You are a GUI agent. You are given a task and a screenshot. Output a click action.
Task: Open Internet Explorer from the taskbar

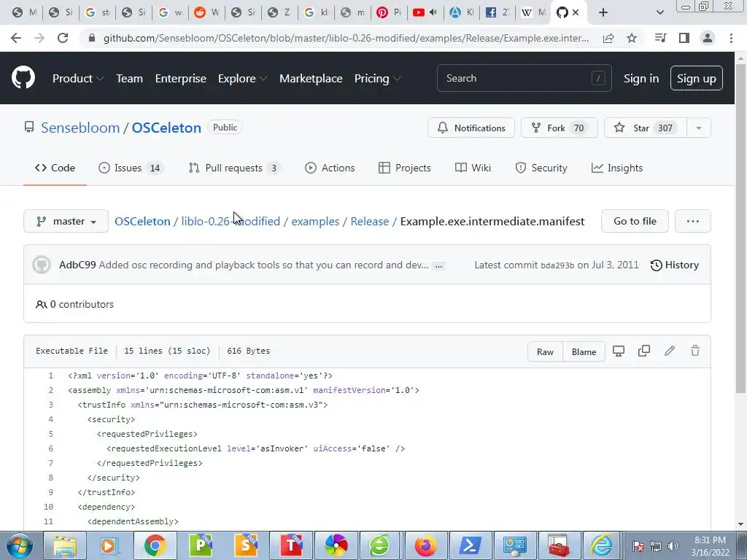coord(601,545)
